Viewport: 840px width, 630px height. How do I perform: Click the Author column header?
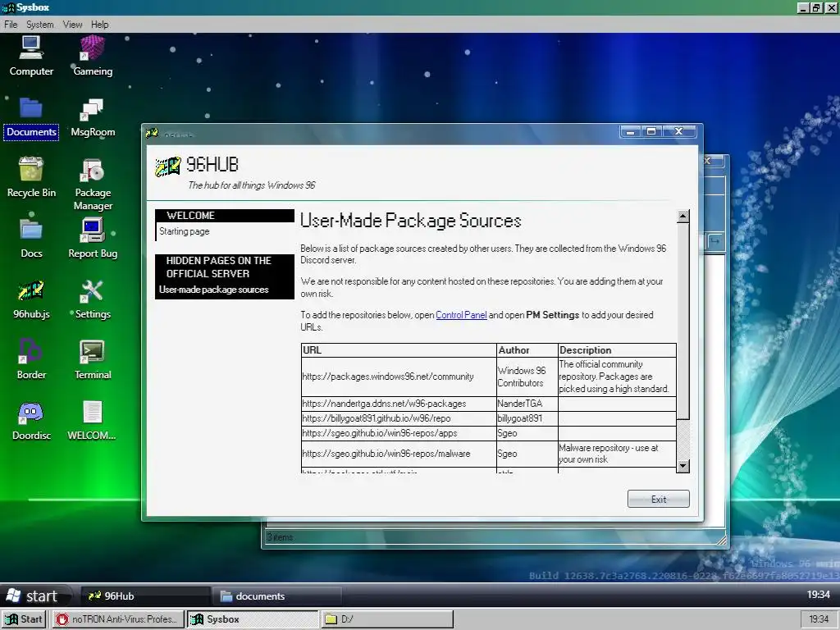pyautogui.click(x=527, y=350)
